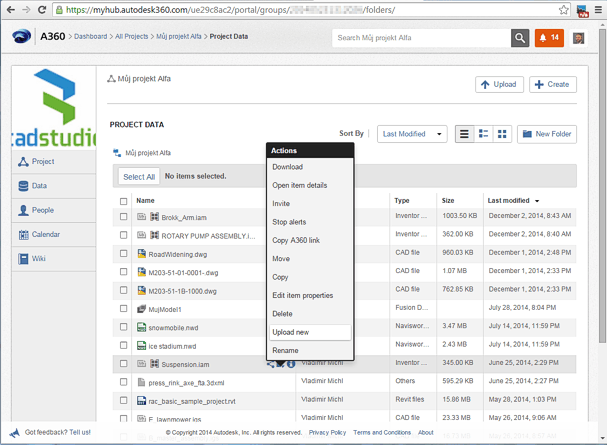Click the DWG icon of M203-51-01-0001-.dwg
Screen dimensions: 607x445
[x=142, y=272]
